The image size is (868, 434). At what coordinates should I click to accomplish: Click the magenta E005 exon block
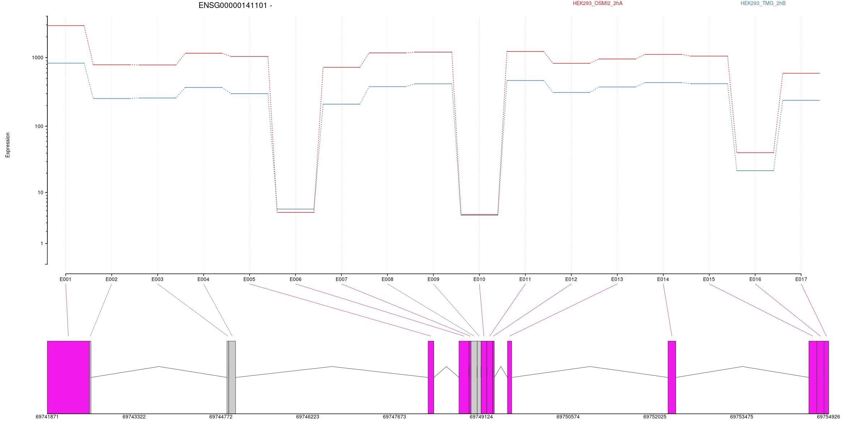[x=431, y=377]
